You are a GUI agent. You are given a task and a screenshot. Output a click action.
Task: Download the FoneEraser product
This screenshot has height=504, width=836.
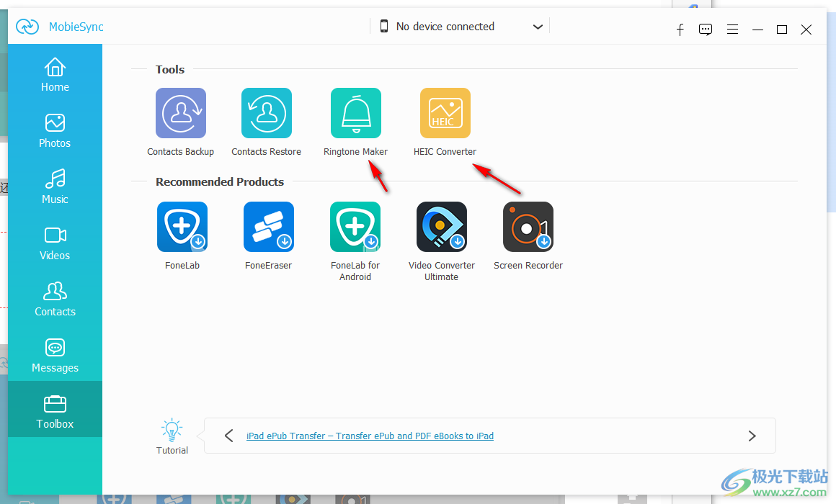coord(269,226)
